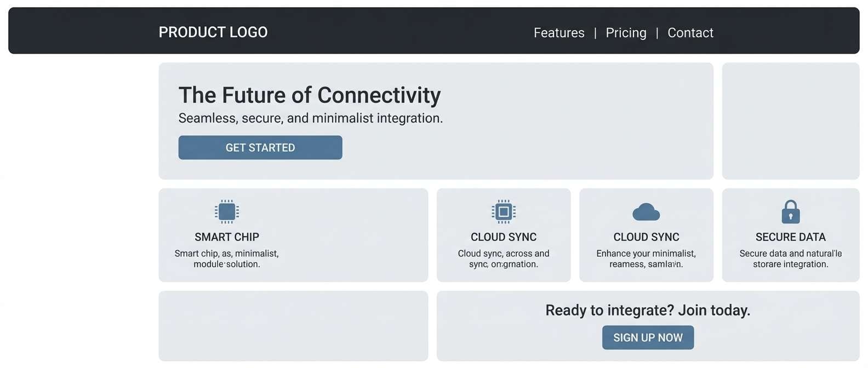The image size is (868, 368).
Task: Click the padlock icon above SECURE DATA
Action: coord(790,212)
